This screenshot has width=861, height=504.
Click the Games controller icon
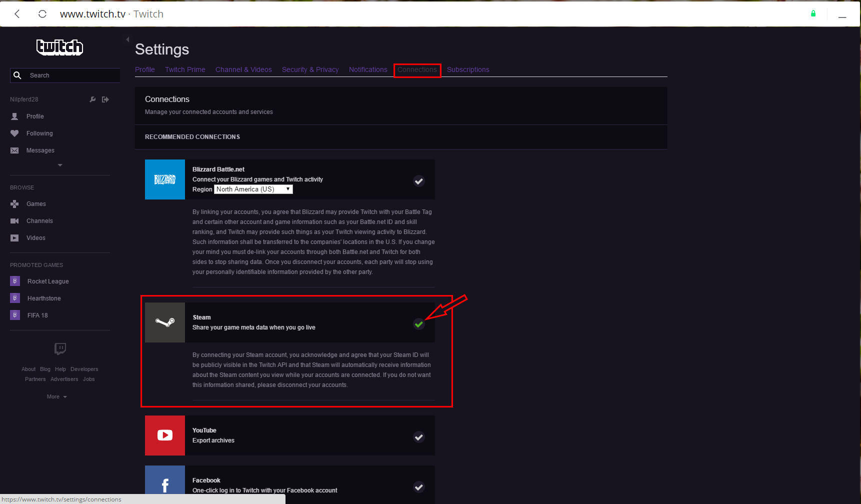(14, 204)
